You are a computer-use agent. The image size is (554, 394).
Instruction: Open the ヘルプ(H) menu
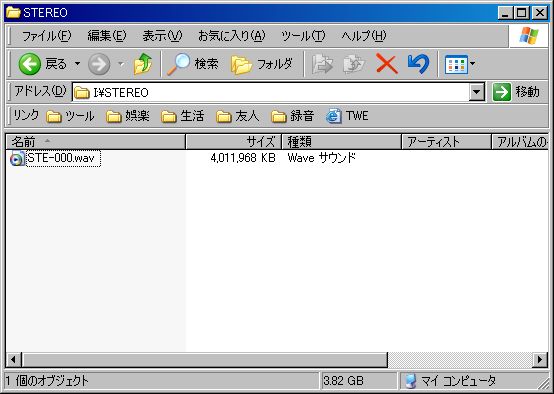click(x=364, y=36)
